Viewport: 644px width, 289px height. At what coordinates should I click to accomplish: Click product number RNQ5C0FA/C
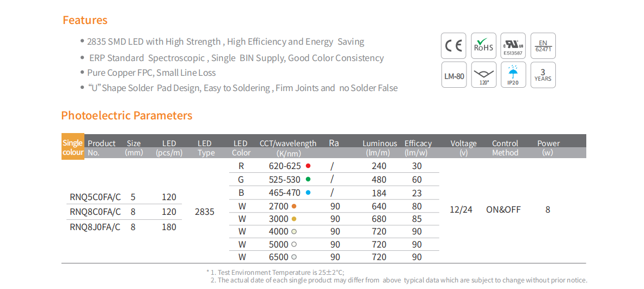(x=95, y=197)
